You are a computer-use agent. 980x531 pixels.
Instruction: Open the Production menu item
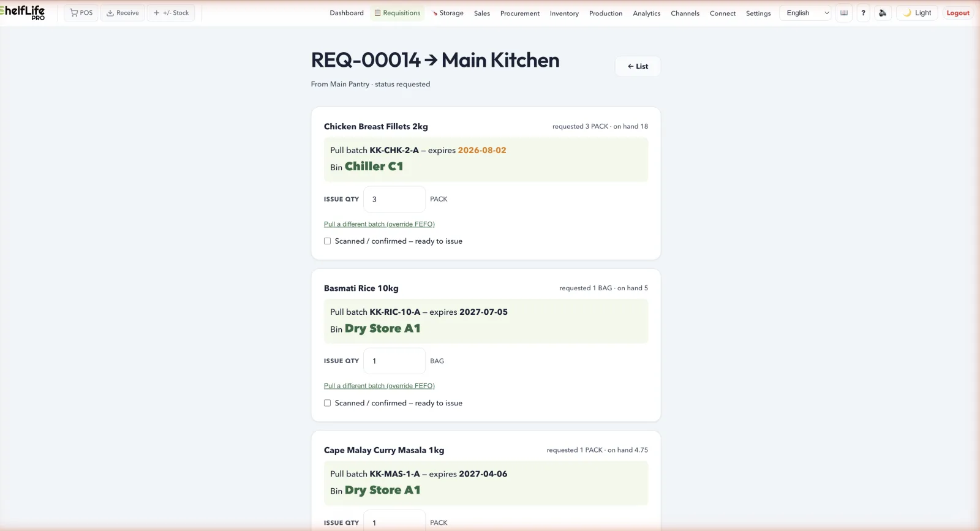[606, 13]
